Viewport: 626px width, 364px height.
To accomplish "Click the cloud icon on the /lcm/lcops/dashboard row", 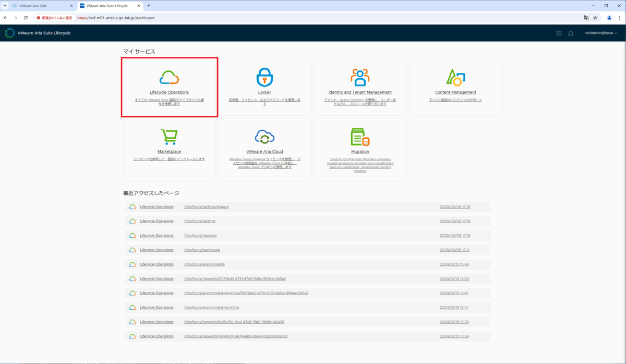I will pyautogui.click(x=133, y=250).
